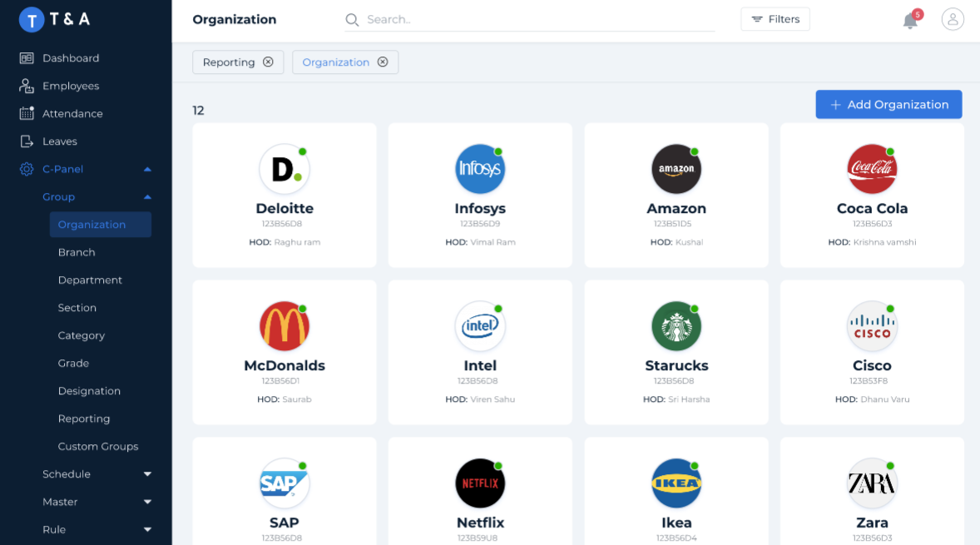
Task: Open the Deloitte organization logo
Action: coord(284,170)
